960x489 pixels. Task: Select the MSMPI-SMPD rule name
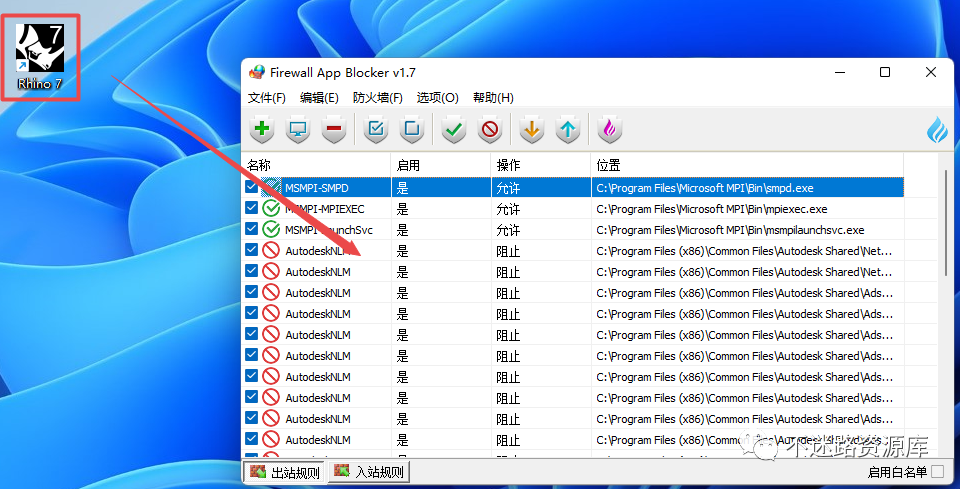pyautogui.click(x=317, y=188)
